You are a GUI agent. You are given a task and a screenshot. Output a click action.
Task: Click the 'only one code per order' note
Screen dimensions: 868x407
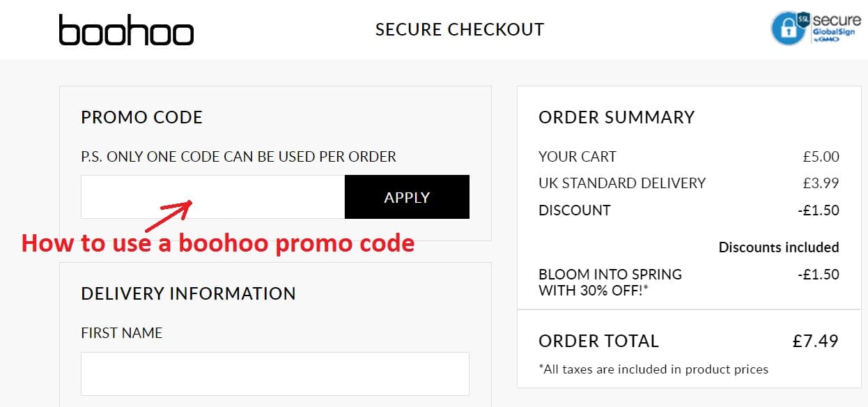238,157
